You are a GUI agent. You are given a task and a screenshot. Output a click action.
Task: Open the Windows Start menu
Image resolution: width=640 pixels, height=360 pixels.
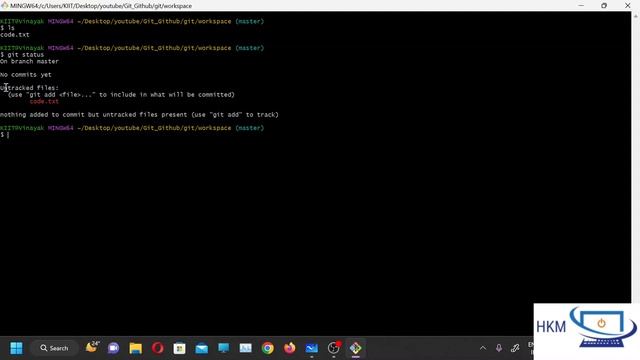16,348
